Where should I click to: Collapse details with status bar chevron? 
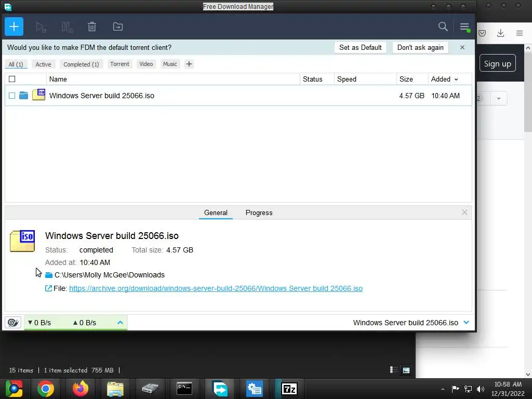coord(466,322)
